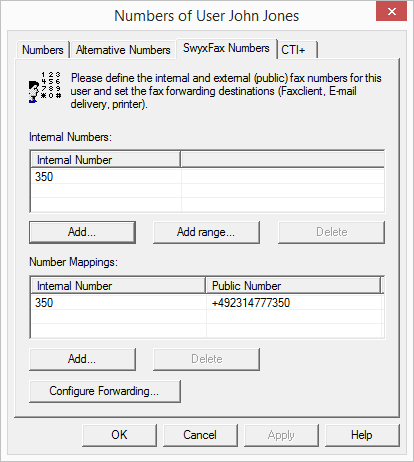Select mapping row with +492314777350
Image resolution: width=414 pixels, height=462 pixels.
pos(207,303)
